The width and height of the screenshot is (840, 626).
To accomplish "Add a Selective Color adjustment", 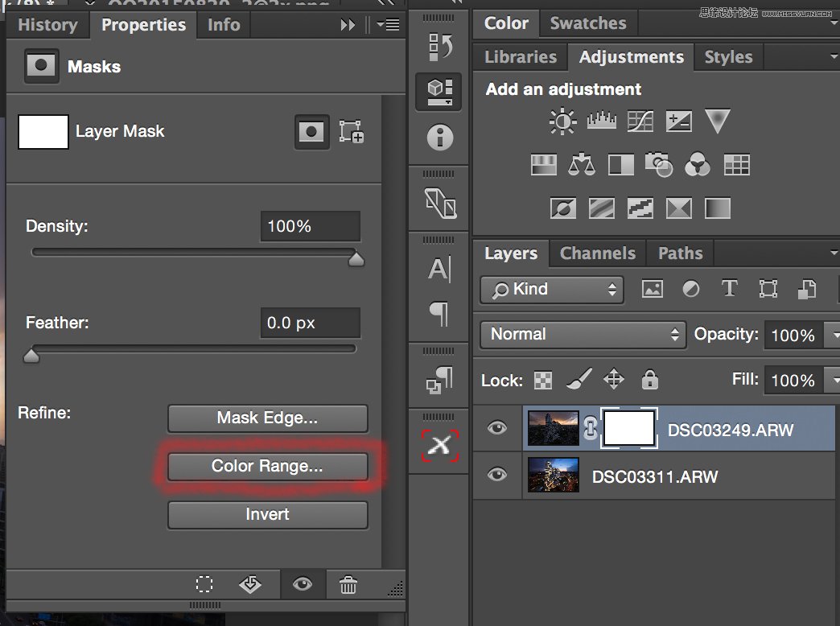I will tap(679, 208).
